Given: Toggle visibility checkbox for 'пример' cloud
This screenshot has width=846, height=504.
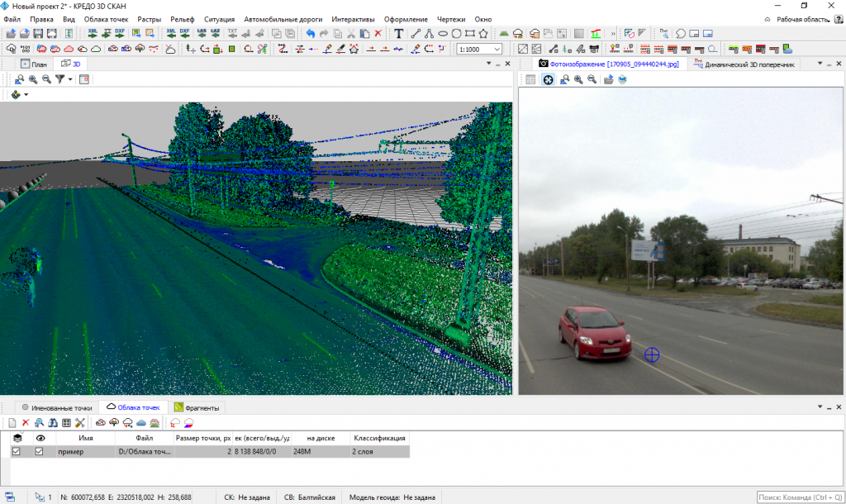Looking at the screenshot, I should tap(39, 451).
